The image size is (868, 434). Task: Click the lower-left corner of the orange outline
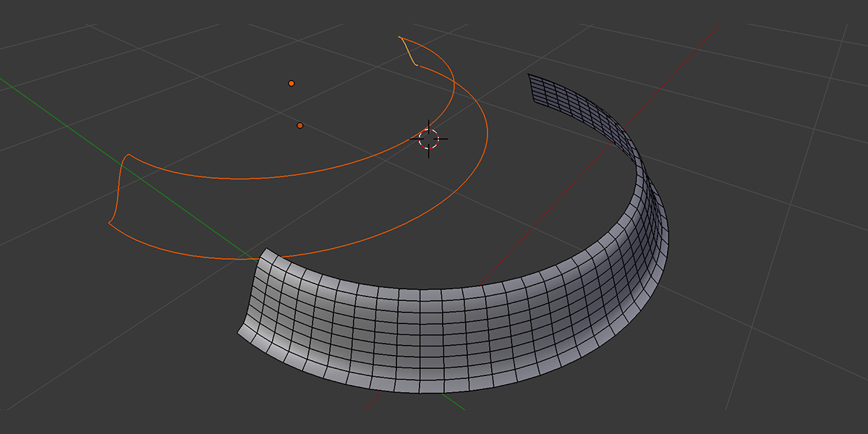click(x=109, y=224)
